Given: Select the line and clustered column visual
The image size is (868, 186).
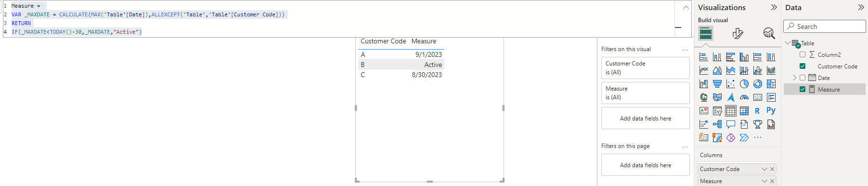Looking at the screenshot, I should click(x=757, y=70).
